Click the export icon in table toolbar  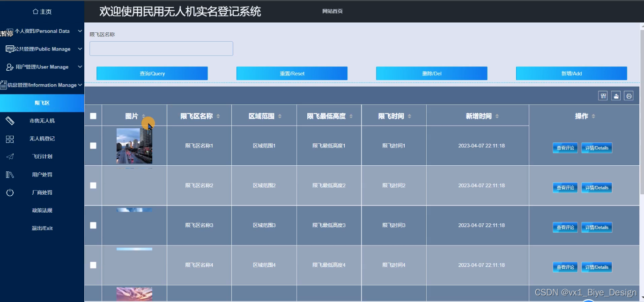[x=616, y=96]
